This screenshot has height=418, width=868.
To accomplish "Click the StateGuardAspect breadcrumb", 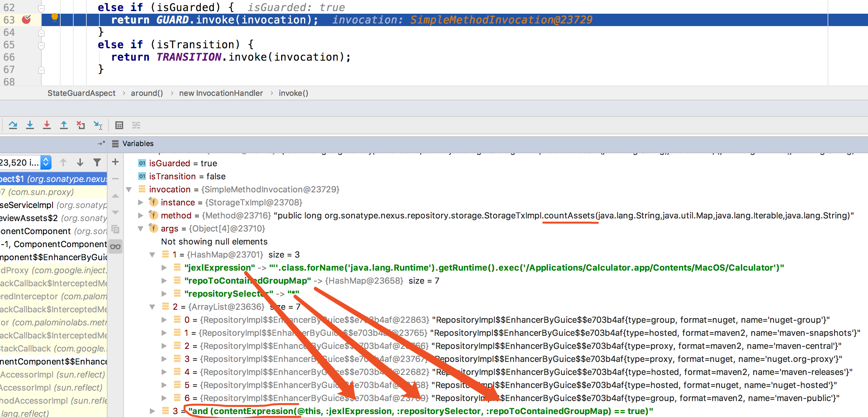I will pyautogui.click(x=81, y=93).
